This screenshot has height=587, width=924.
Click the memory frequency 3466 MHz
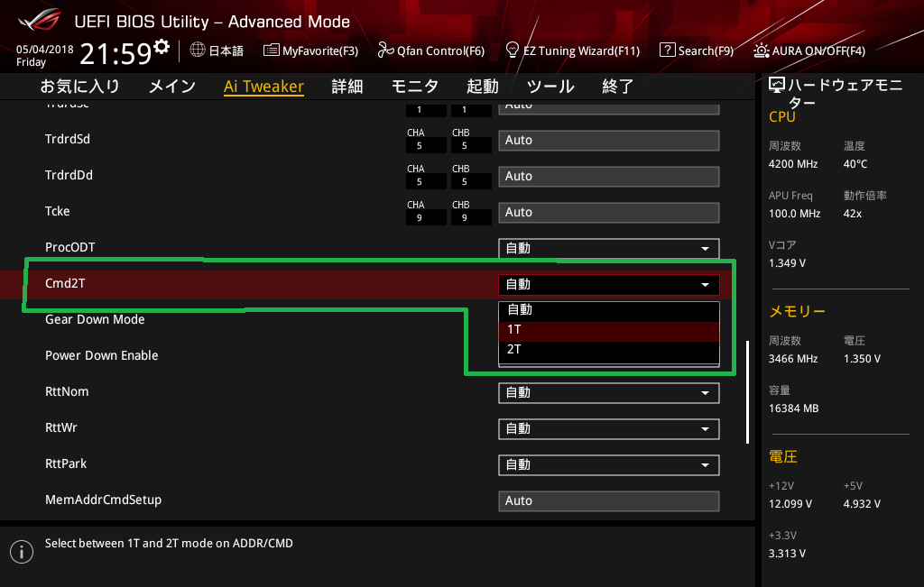(793, 359)
